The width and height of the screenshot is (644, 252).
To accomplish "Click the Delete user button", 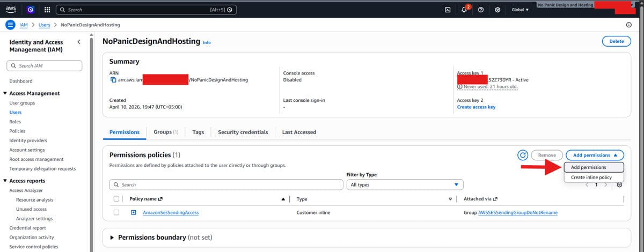I will (x=617, y=41).
